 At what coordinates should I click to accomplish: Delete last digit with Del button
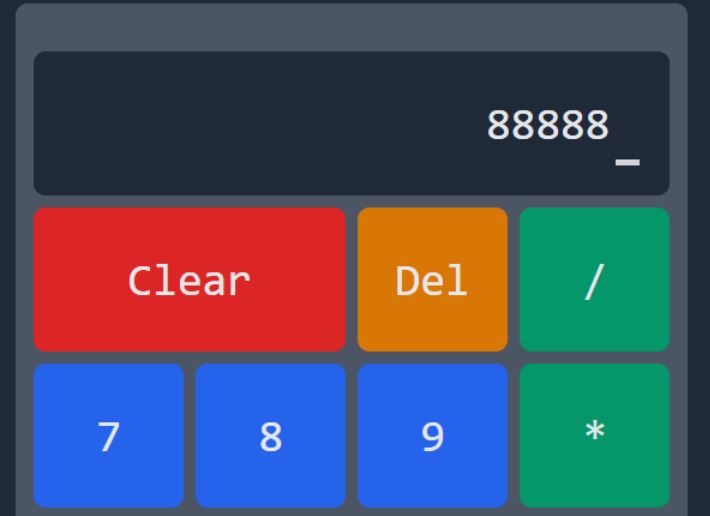pos(432,279)
